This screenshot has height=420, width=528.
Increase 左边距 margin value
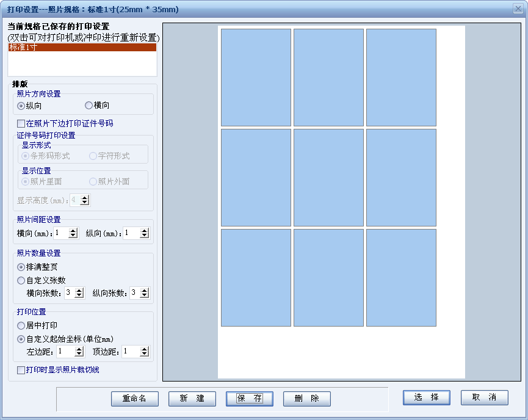pyautogui.click(x=79, y=349)
